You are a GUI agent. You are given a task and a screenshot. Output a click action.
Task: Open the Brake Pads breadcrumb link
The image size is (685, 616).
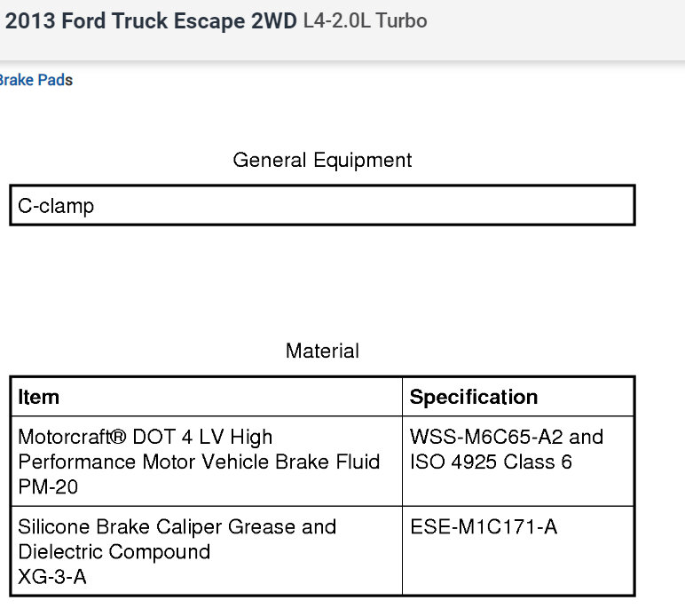pyautogui.click(x=35, y=80)
